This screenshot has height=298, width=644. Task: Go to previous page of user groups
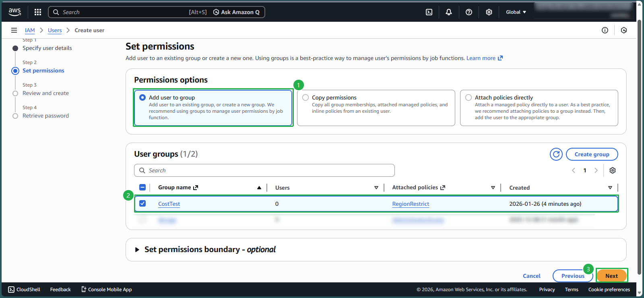574,170
